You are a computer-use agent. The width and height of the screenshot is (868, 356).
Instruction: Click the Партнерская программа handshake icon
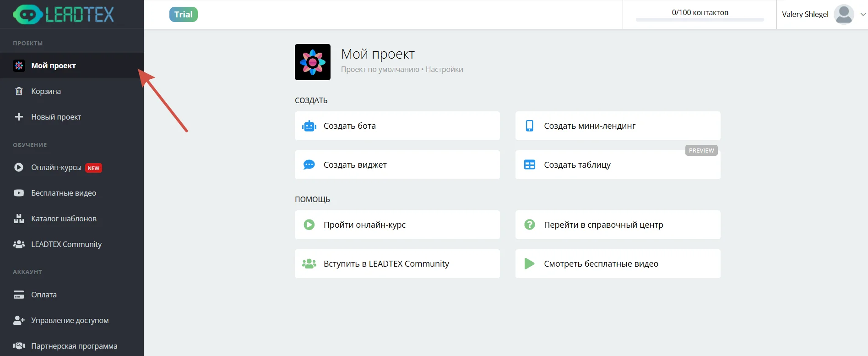[19, 346]
